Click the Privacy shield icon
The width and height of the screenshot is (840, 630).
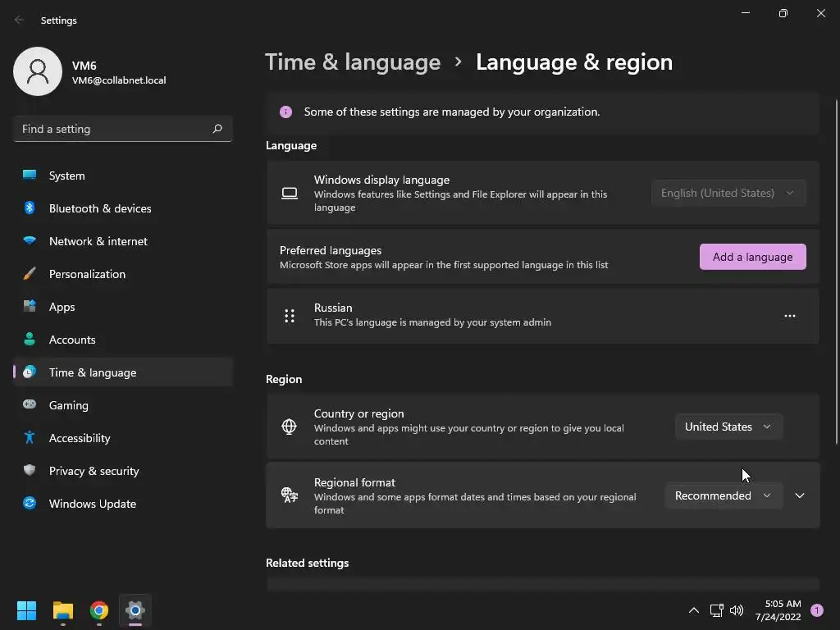(30, 470)
